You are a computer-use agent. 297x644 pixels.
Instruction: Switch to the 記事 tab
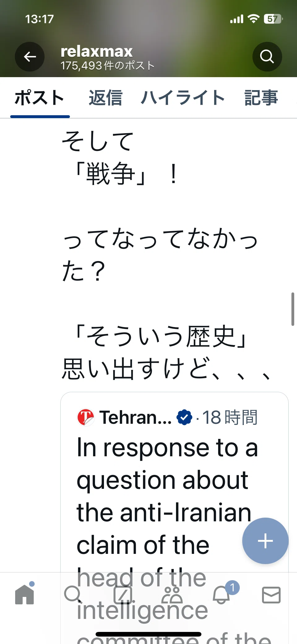pos(261,98)
